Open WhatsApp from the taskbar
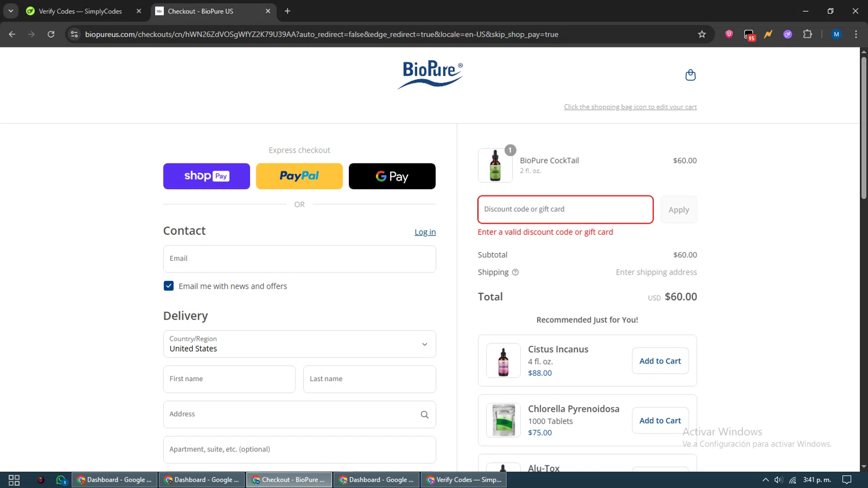This screenshot has width=868, height=488. coord(61,480)
